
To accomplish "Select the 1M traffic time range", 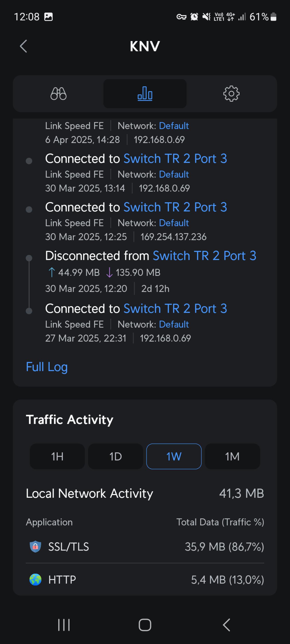I will point(232,456).
